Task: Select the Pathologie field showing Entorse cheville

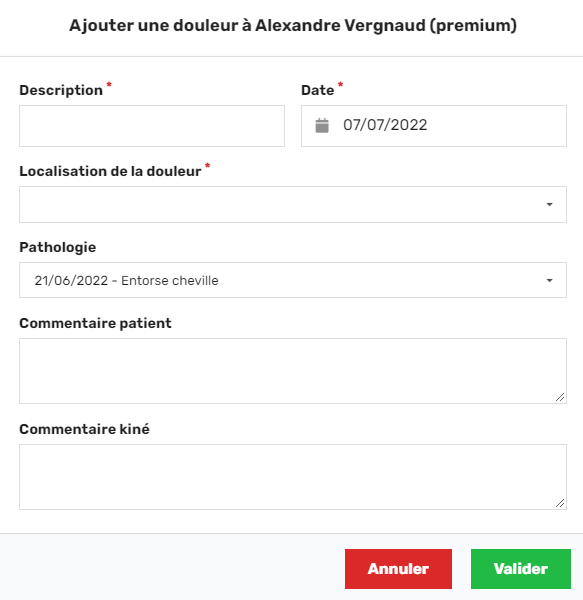Action: (293, 280)
